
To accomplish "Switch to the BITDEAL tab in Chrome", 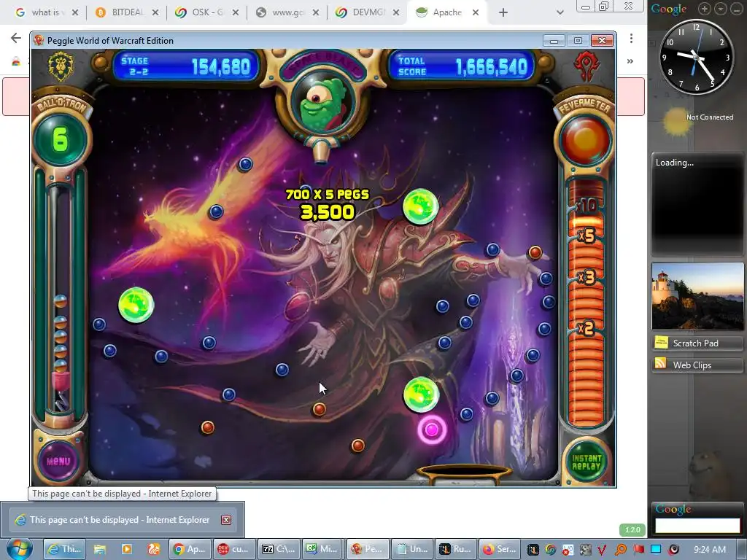I will (x=125, y=12).
